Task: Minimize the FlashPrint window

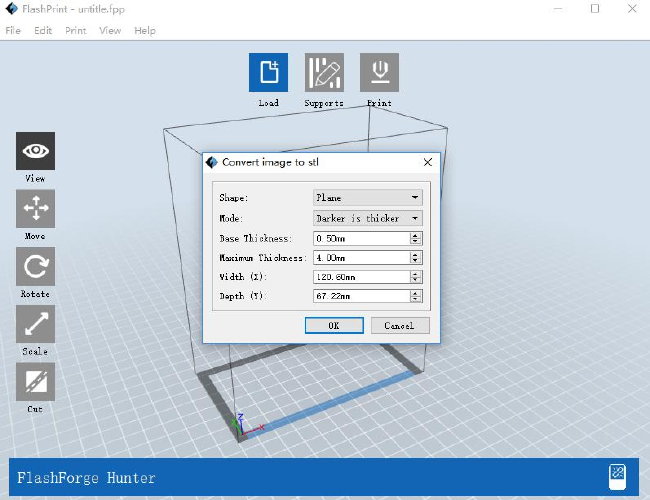Action: click(558, 9)
